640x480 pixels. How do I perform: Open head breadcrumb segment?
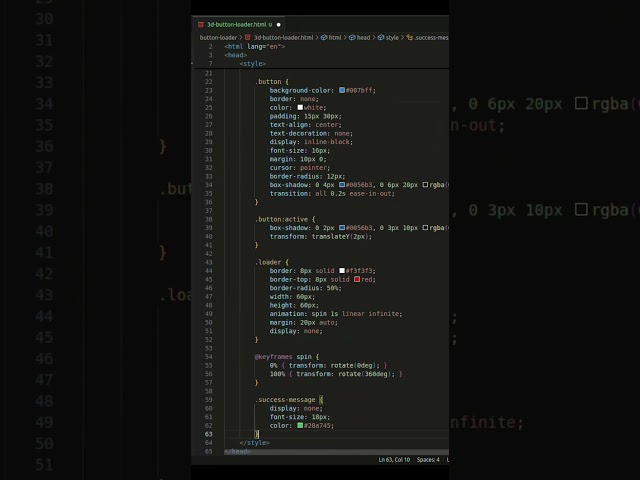click(363, 38)
